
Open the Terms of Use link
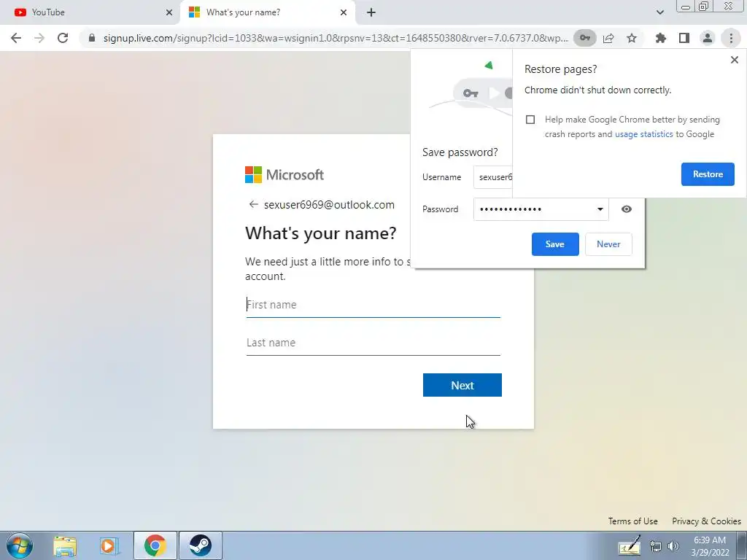632,521
